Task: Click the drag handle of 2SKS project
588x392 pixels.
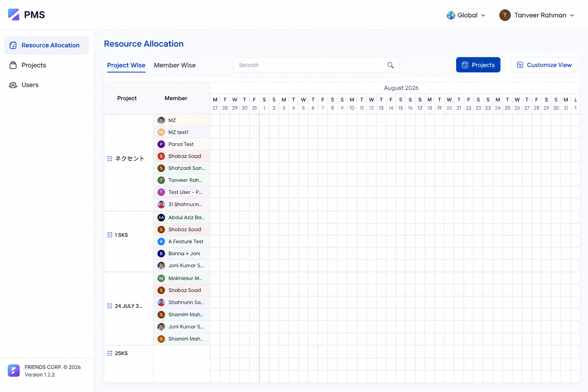Action: pos(110,353)
